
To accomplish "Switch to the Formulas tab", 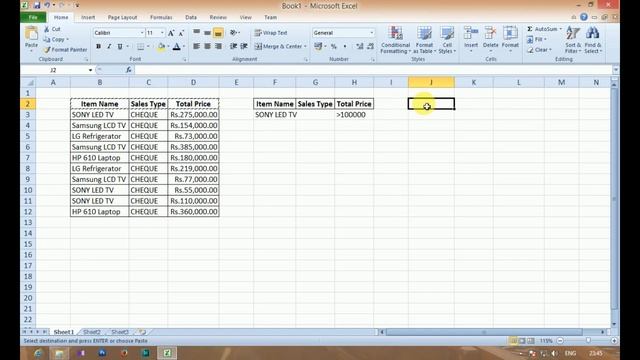I will [x=161, y=18].
